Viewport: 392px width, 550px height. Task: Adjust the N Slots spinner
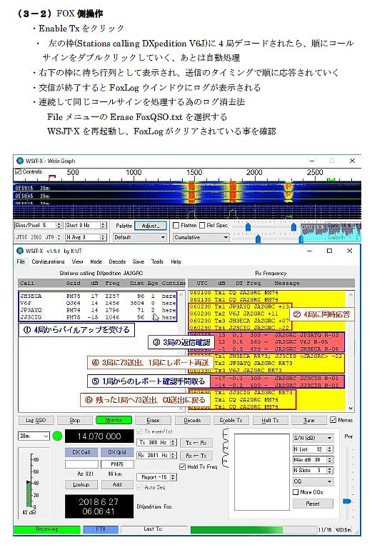tap(313, 471)
